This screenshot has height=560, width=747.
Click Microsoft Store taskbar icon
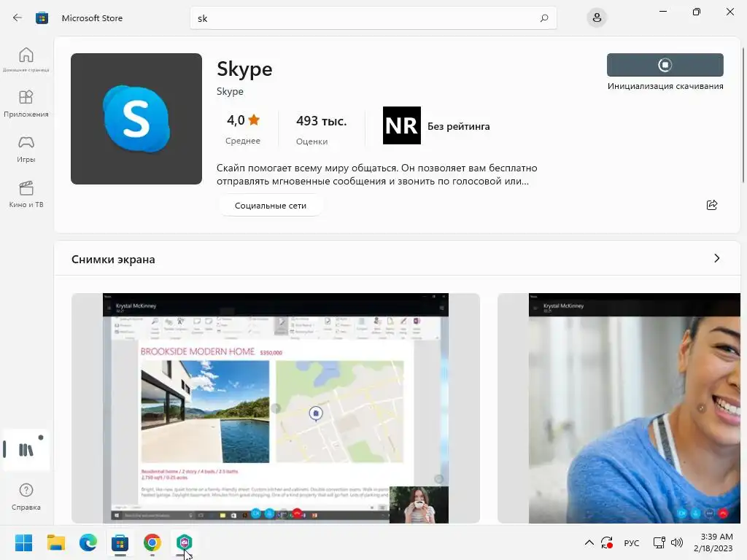[120, 542]
